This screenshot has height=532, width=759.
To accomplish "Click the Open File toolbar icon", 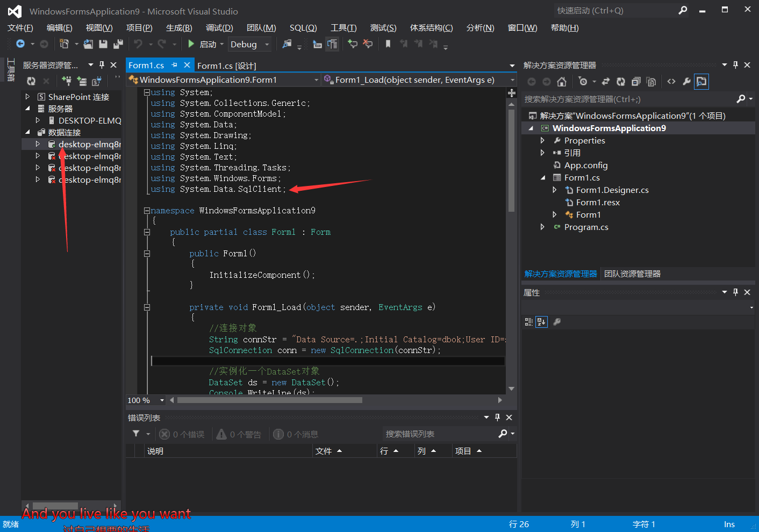I will (88, 44).
